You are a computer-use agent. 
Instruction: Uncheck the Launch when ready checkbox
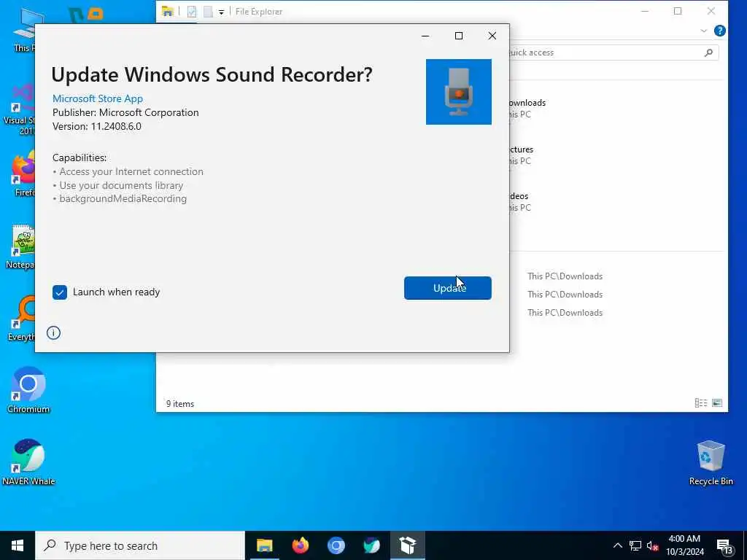click(60, 292)
